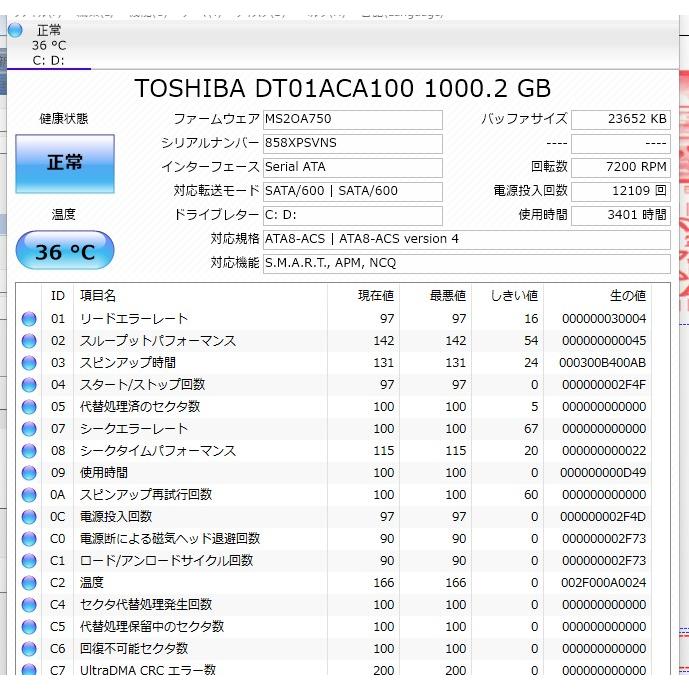The height and width of the screenshot is (689, 689).
Task: Click the status icon in row C2 temperature
Action: tap(29, 583)
